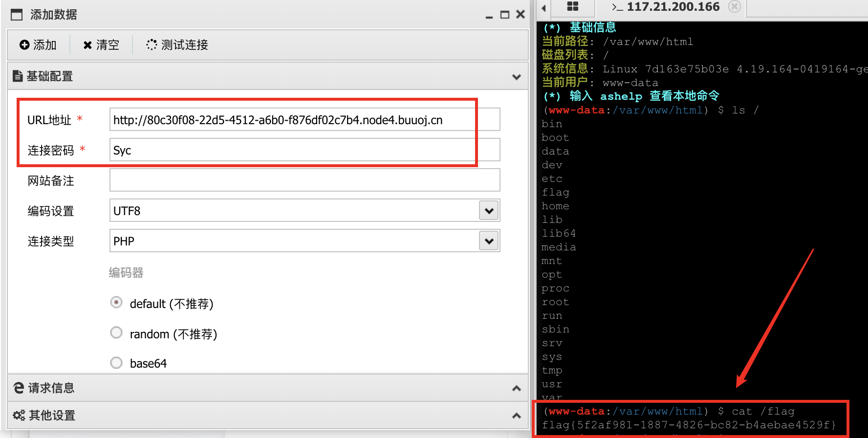Expand the 请求信息 section chevron
Screen dimensions: 868x438
[516, 388]
